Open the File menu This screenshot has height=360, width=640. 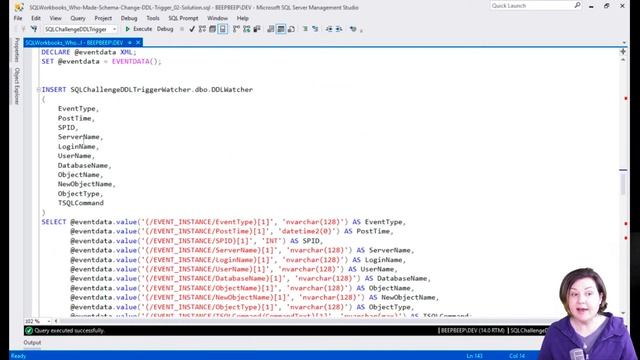tap(18, 18)
